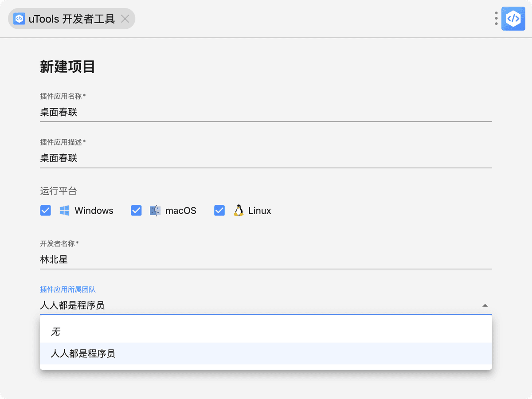Click the Linux penguin icon
This screenshot has height=399, width=532.
coord(239,211)
